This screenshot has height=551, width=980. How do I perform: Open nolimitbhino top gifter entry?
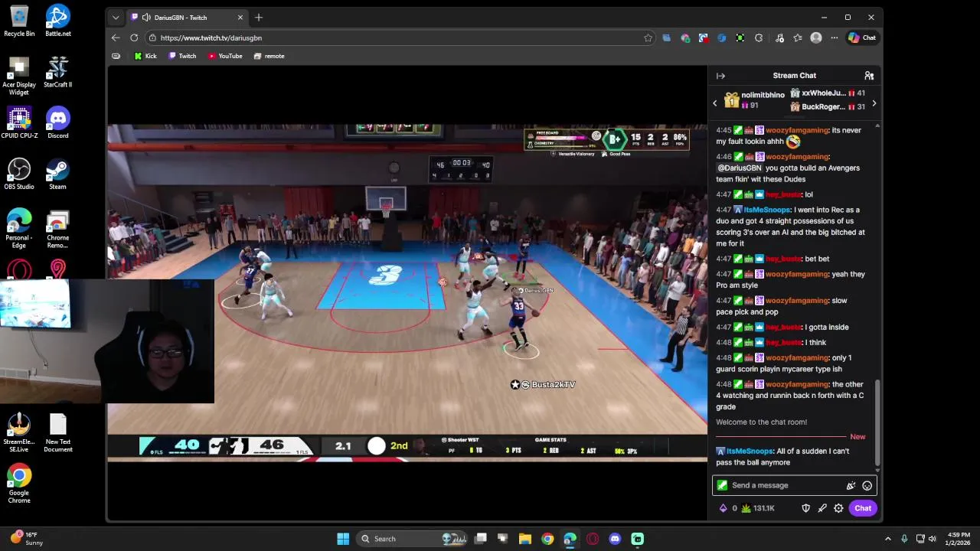point(754,99)
